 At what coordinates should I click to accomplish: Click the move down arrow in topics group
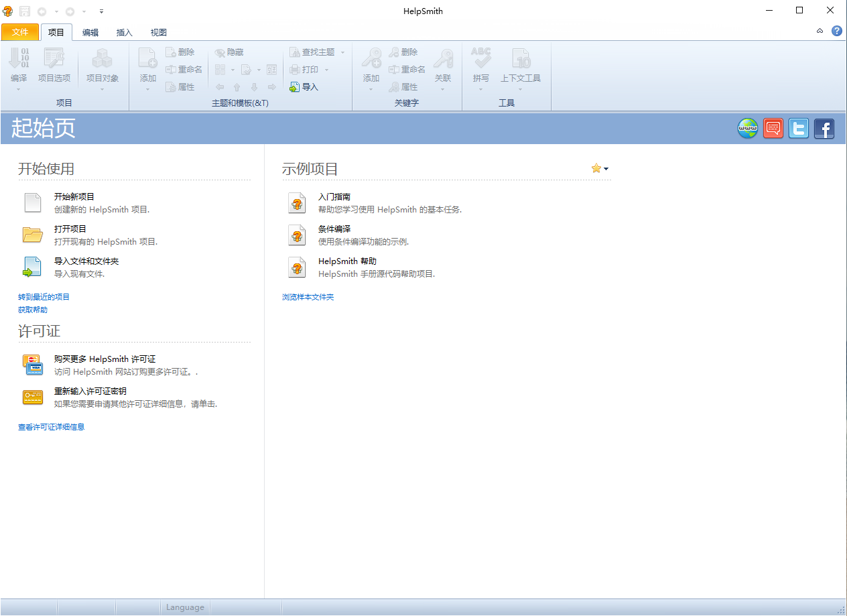(x=254, y=87)
